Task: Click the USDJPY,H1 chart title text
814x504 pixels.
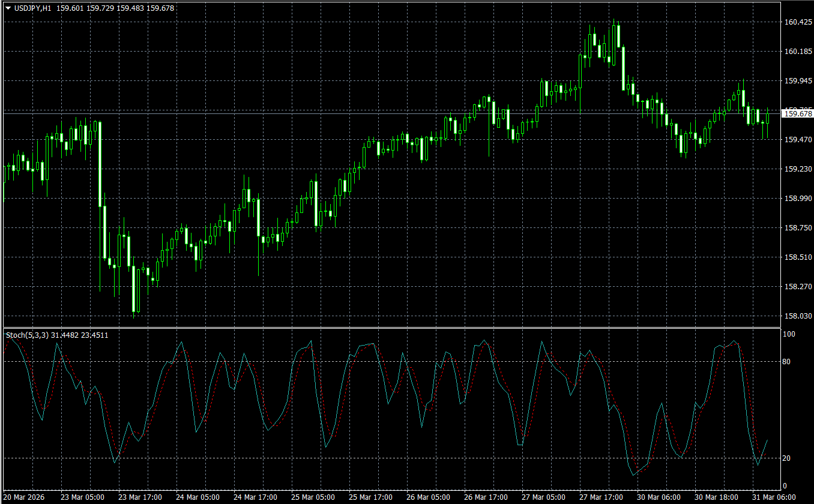Action: 33,8
